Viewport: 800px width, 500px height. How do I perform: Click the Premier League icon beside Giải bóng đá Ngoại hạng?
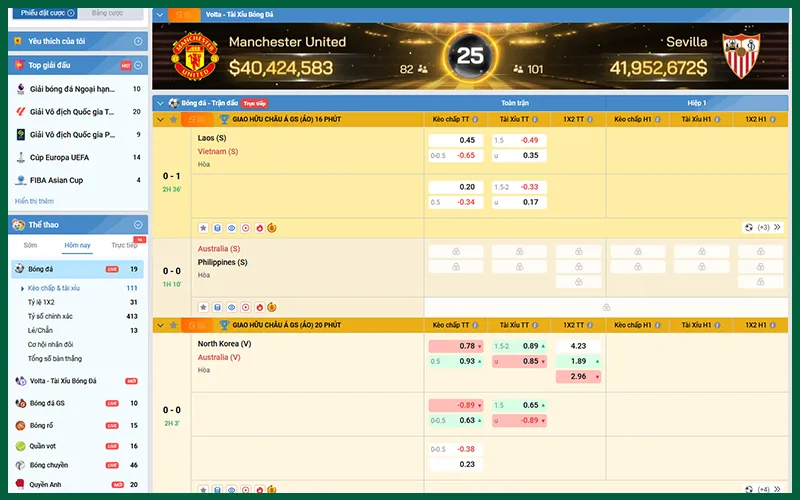[x=20, y=89]
